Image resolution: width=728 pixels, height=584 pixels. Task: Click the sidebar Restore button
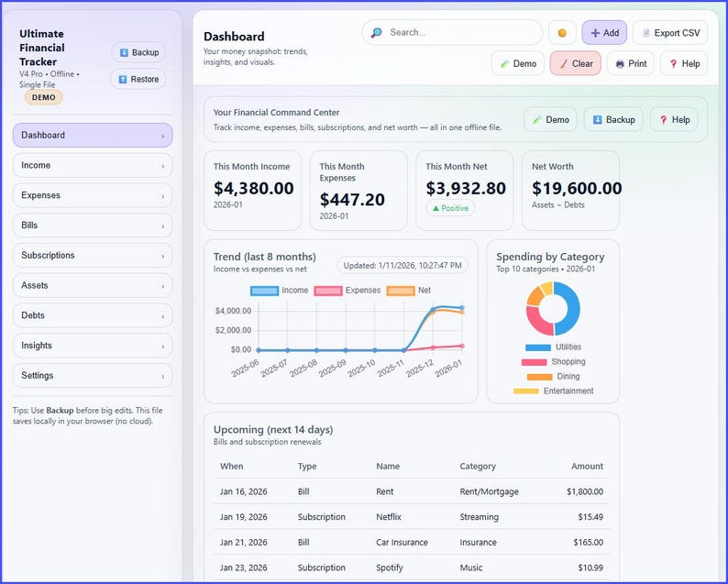tap(138, 80)
